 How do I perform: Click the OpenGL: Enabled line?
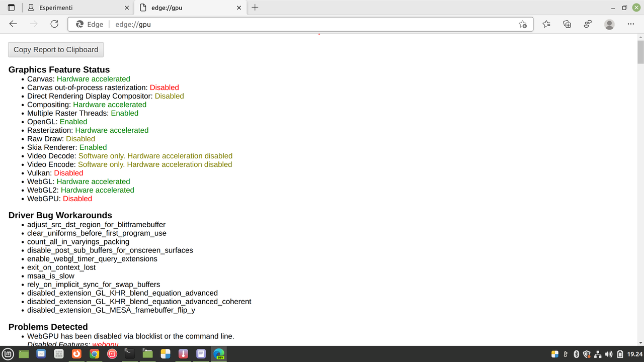[57, 122]
